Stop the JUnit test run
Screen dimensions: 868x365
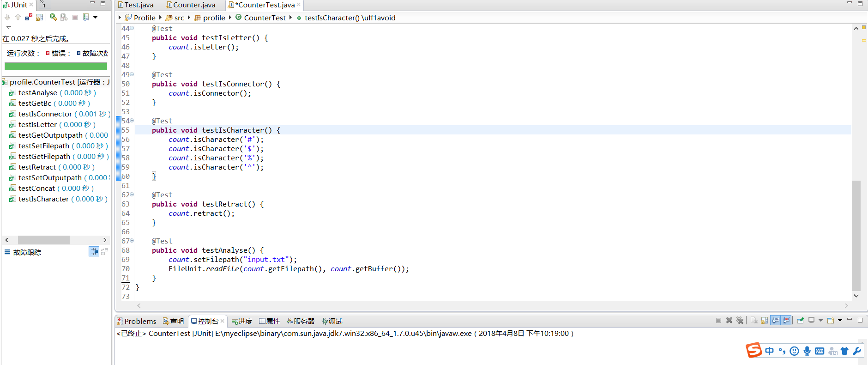pyautogui.click(x=75, y=18)
